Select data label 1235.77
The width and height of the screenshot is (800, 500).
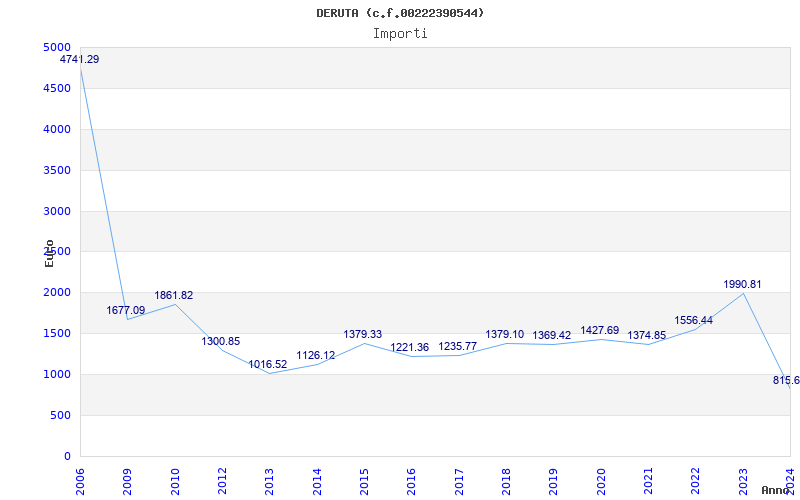tap(458, 346)
